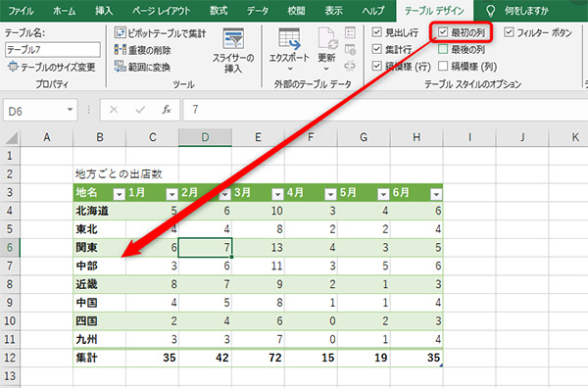Select column H header
The image size is (588, 388).
416,137
